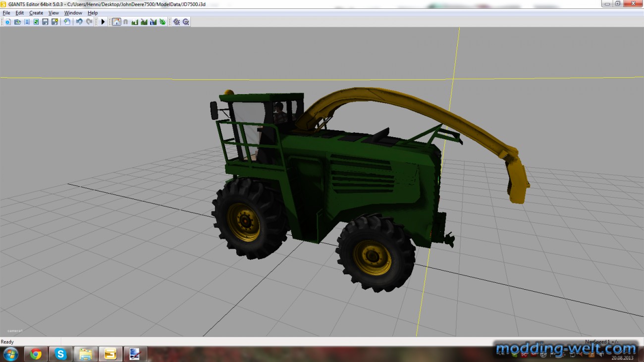Open Skype from the taskbar
The image size is (644, 362).
60,354
